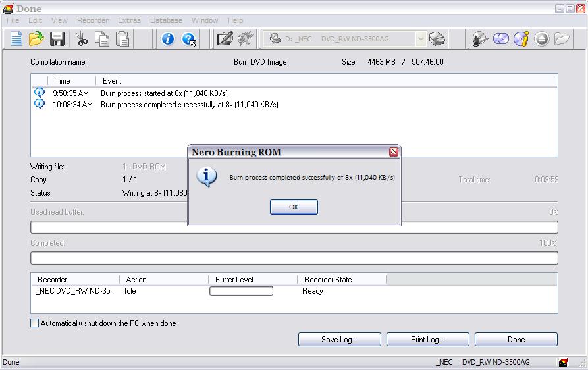Viewport: 588px width, 370px height.
Task: Click the '0:09:59' total time value
Action: (547, 180)
